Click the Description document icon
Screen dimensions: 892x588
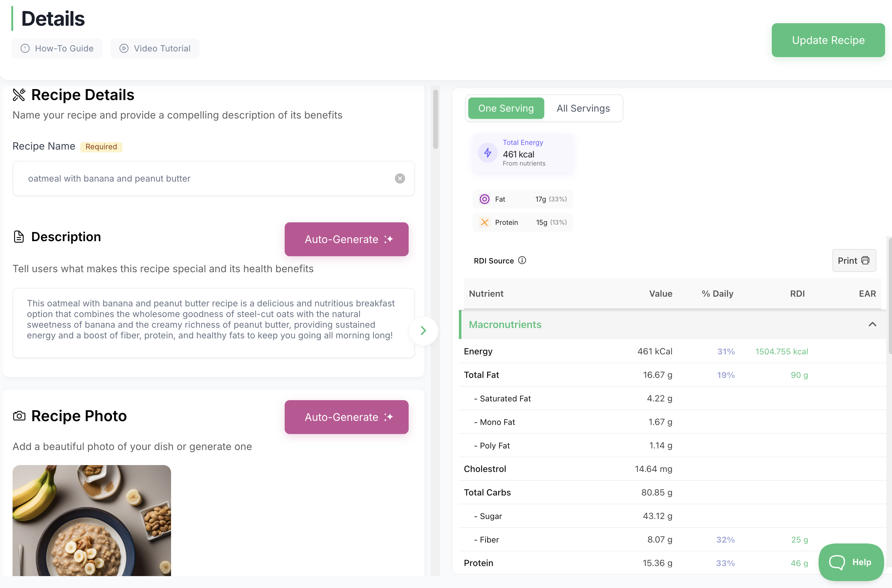[x=19, y=237]
